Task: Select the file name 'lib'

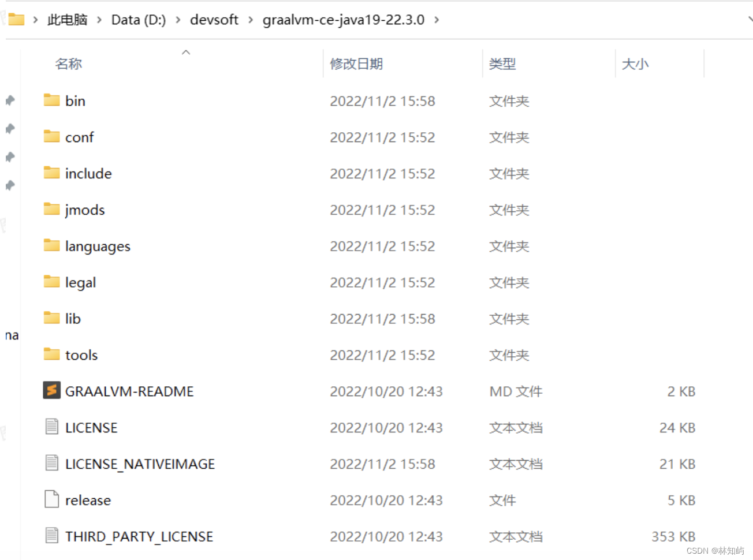Action: coord(73,319)
